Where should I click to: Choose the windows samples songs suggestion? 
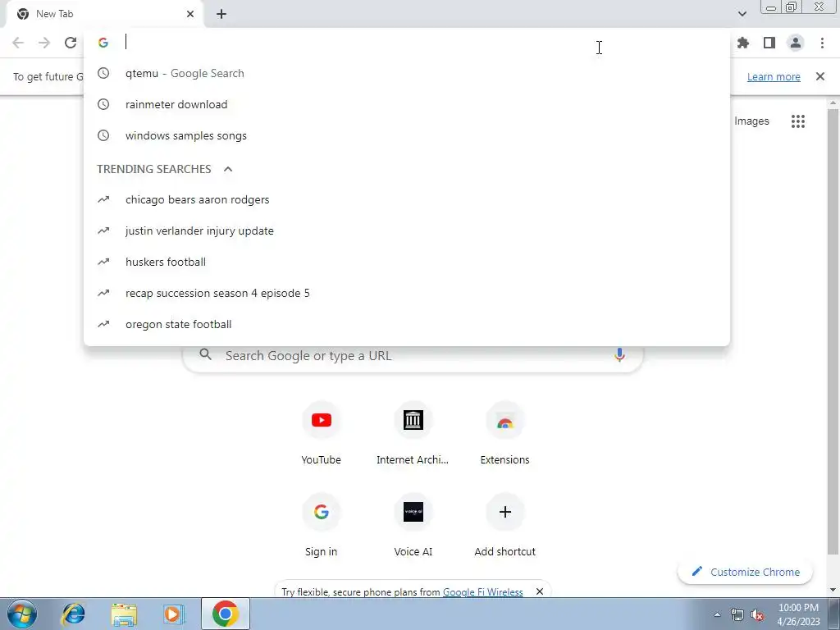(407, 135)
